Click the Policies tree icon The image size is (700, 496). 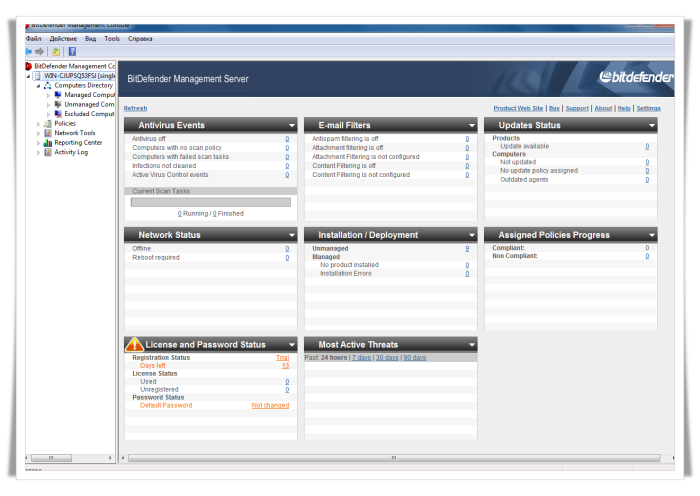pos(48,124)
